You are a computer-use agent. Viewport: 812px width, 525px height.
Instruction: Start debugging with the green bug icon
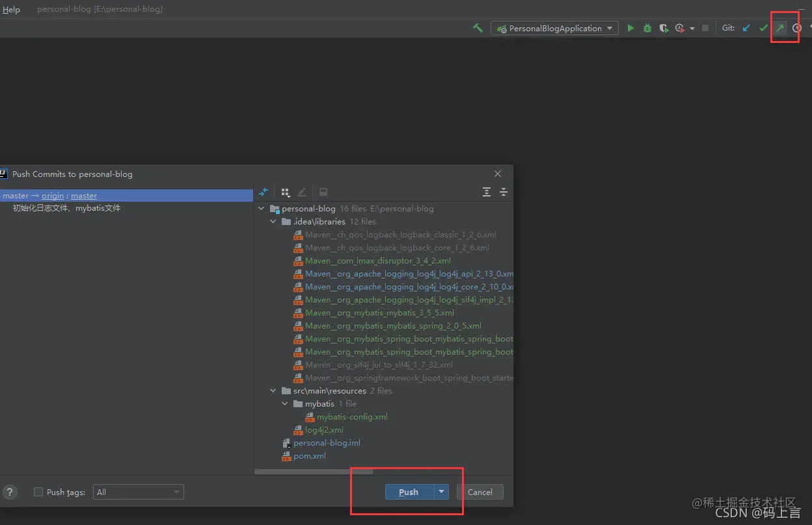647,28
